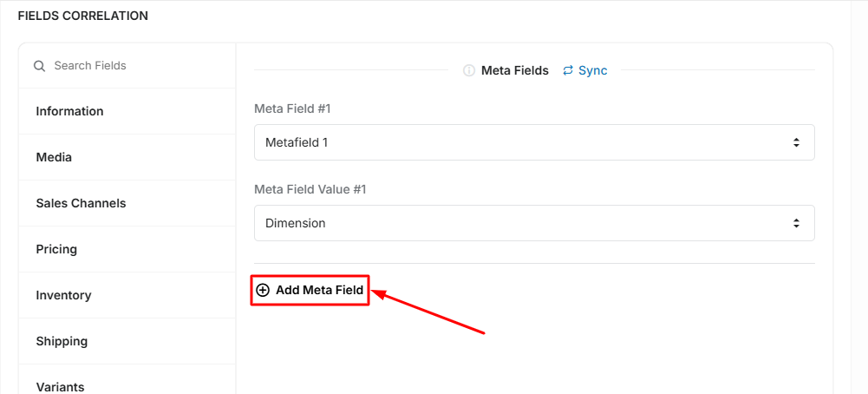Click the search magnifier icon
The width and height of the screenshot is (868, 394).
pos(39,66)
